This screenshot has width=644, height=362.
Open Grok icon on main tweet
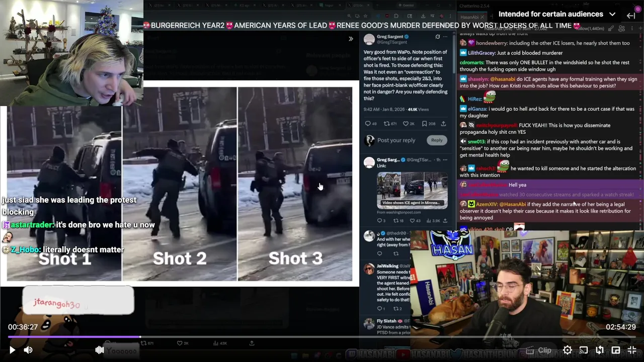pyautogui.click(x=438, y=37)
